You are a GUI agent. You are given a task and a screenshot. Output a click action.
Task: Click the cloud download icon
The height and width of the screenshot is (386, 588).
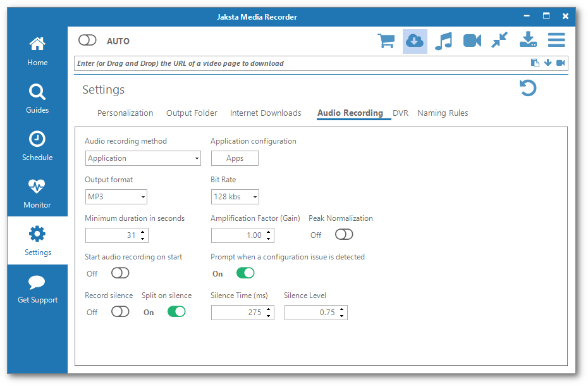[x=415, y=41]
